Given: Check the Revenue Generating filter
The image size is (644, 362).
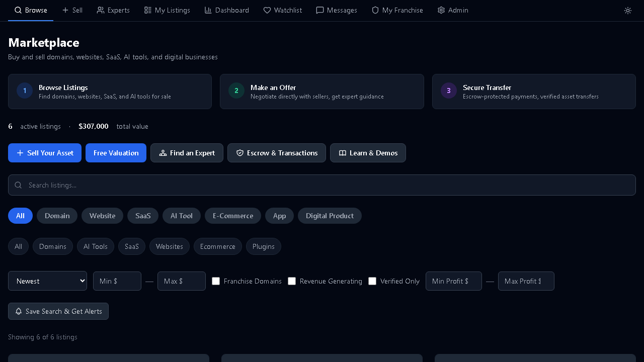Looking at the screenshot, I should [x=292, y=281].
